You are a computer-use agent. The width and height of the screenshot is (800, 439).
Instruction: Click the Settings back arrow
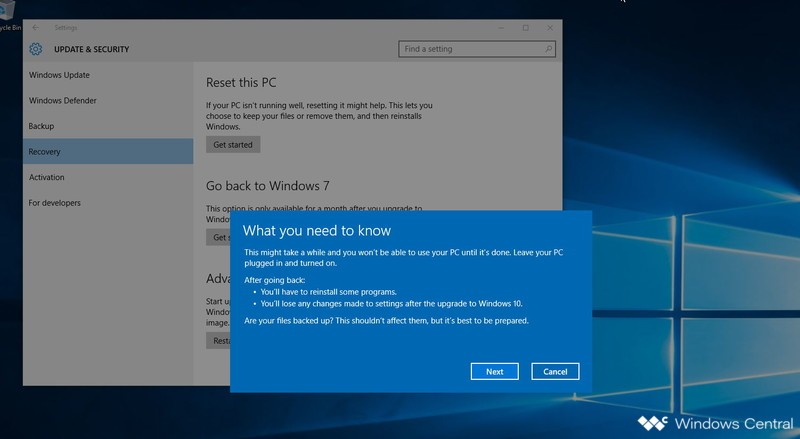click(x=35, y=28)
